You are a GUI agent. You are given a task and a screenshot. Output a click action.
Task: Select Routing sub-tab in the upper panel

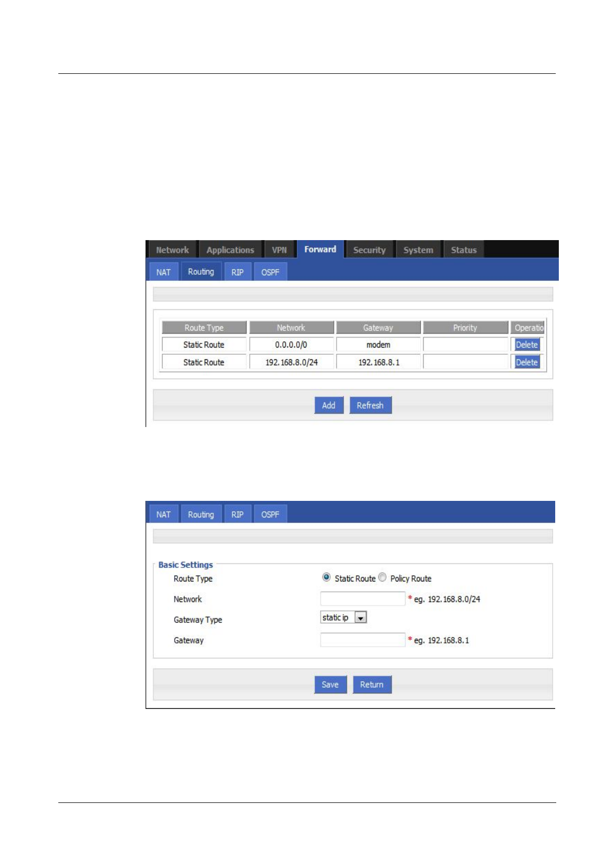201,272
